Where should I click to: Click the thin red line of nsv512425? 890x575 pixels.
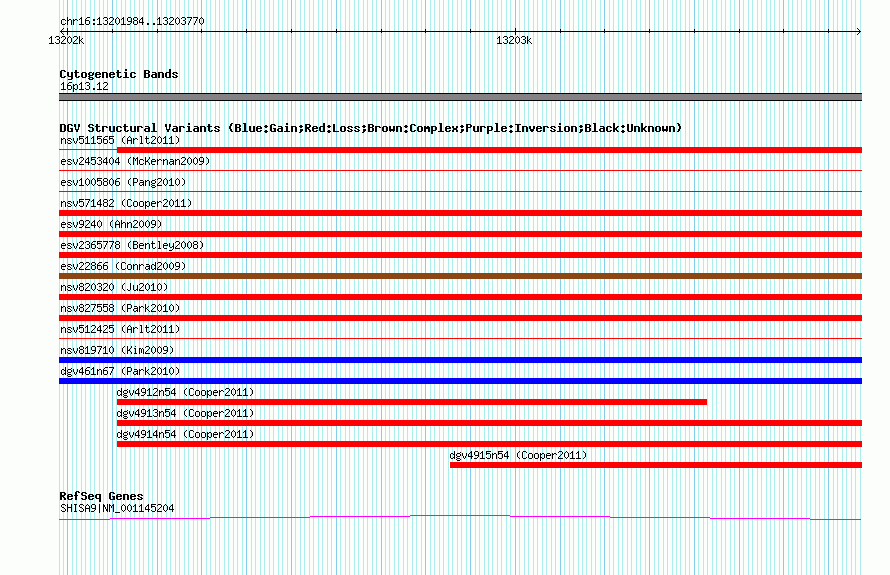pos(460,338)
